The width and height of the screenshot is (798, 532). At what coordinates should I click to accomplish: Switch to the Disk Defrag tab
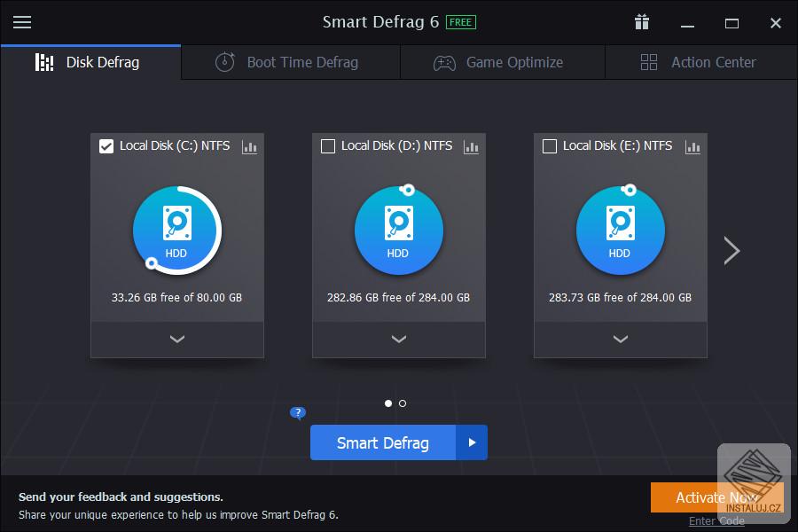[90, 63]
